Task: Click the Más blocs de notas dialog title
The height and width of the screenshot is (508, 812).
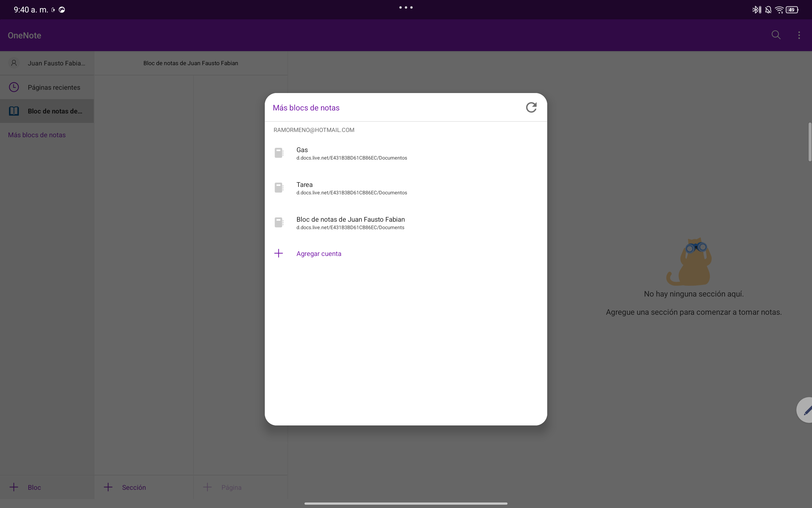Action: 306,108
